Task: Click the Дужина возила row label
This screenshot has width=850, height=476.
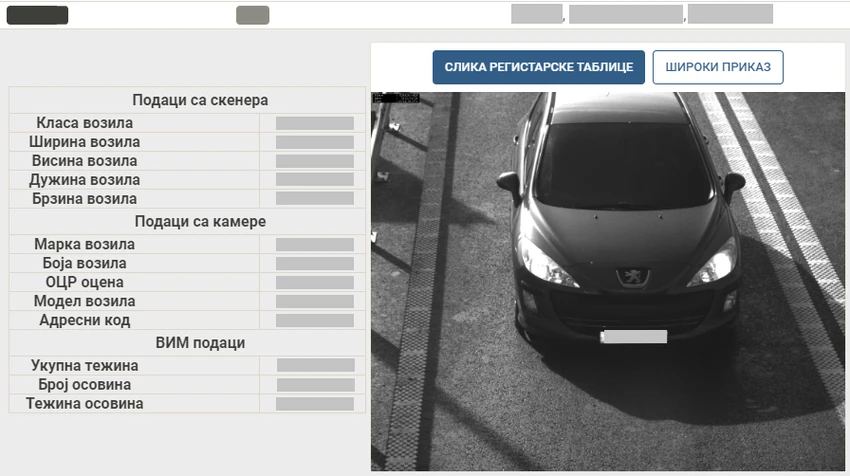Action: 85,180
